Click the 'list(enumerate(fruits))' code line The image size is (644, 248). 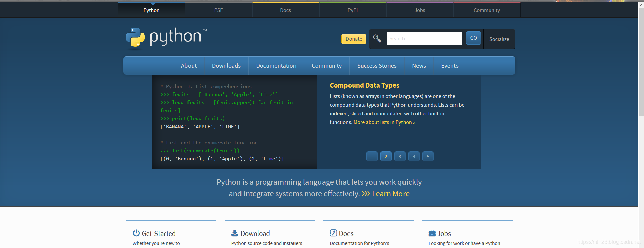tap(200, 151)
